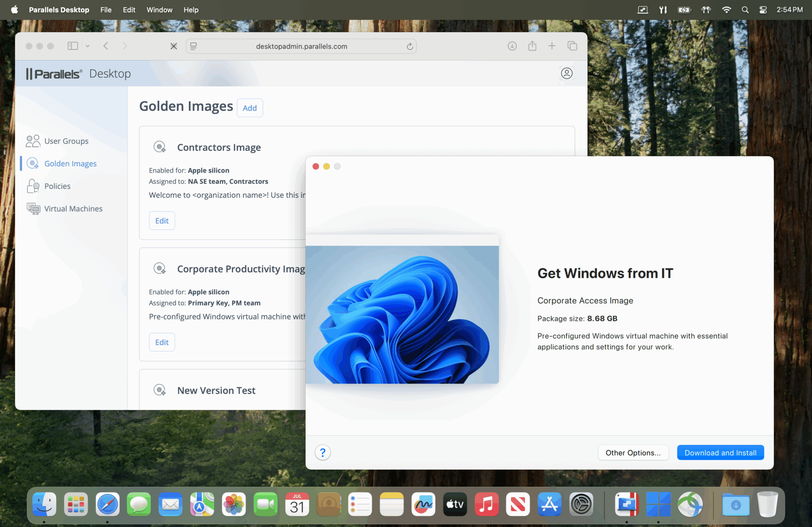This screenshot has height=527, width=812.
Task: Click the help question mark in installer dialog
Action: point(323,452)
